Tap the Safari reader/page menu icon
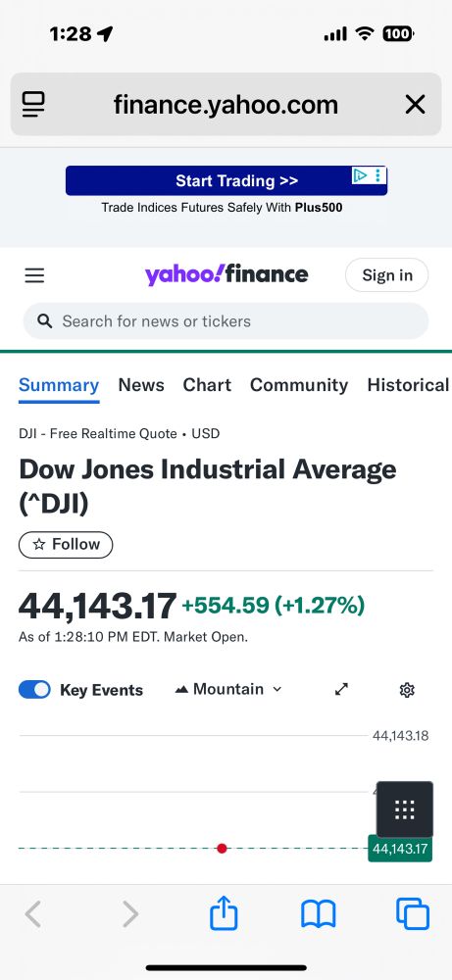Image resolution: width=452 pixels, height=980 pixels. 33,105
